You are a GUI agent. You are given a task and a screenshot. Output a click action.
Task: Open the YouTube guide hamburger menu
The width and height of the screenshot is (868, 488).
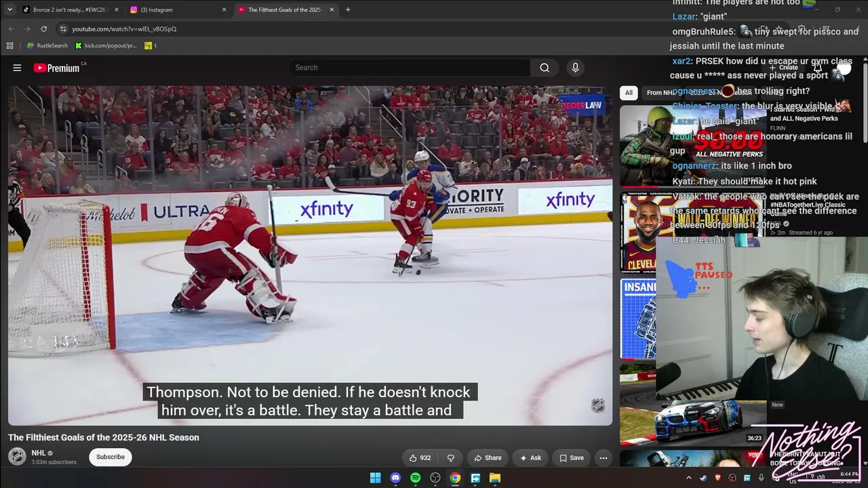tap(17, 68)
